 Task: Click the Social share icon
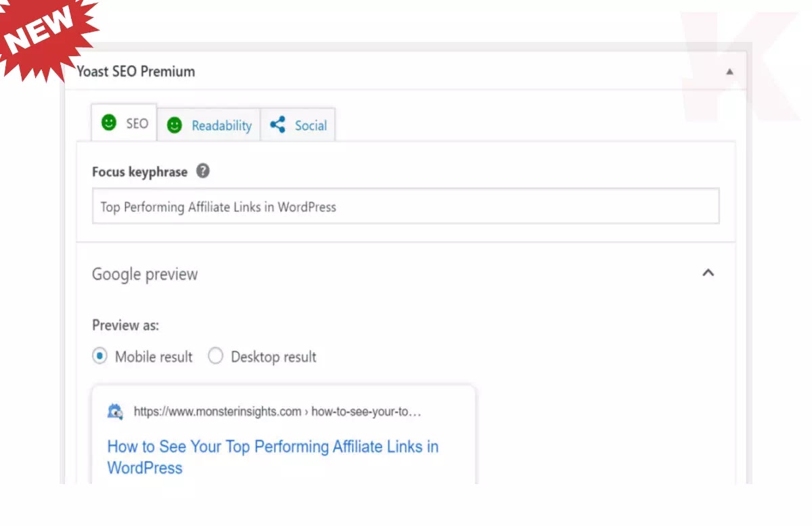click(277, 125)
